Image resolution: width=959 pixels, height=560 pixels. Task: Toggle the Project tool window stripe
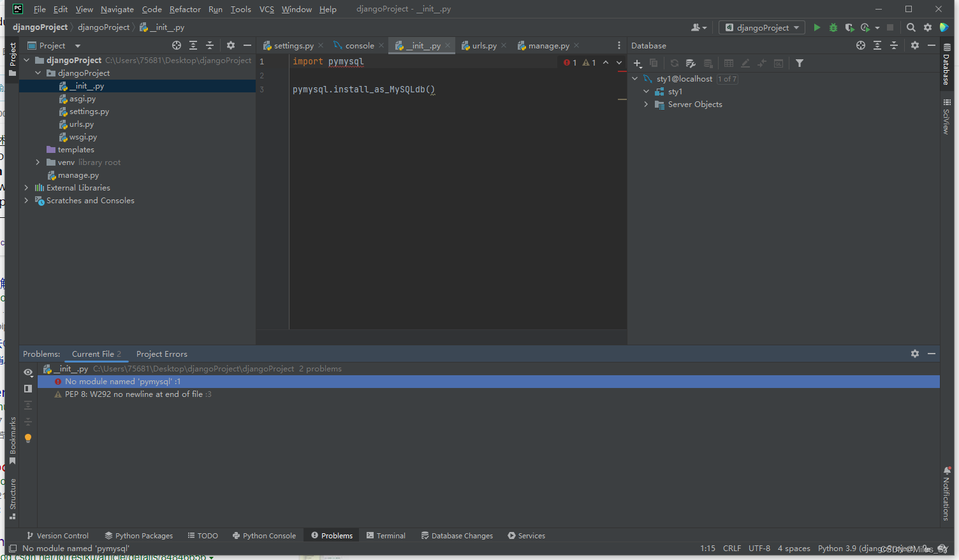pos(12,59)
